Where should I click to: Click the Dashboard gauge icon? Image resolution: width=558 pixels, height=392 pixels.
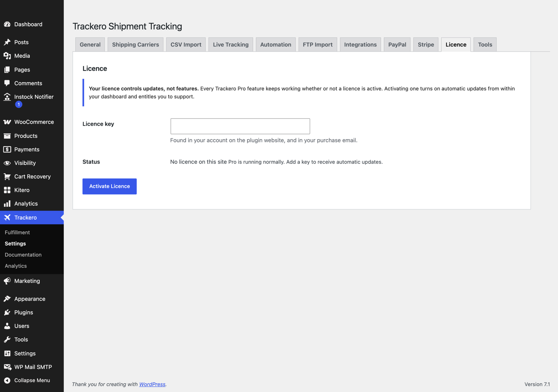7,24
